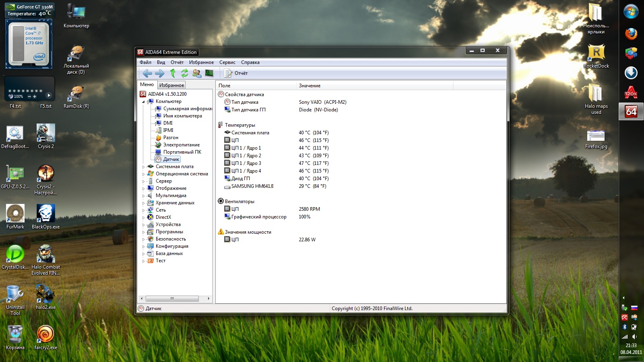Select the DMI tree item
644x362 pixels.
coord(168,123)
